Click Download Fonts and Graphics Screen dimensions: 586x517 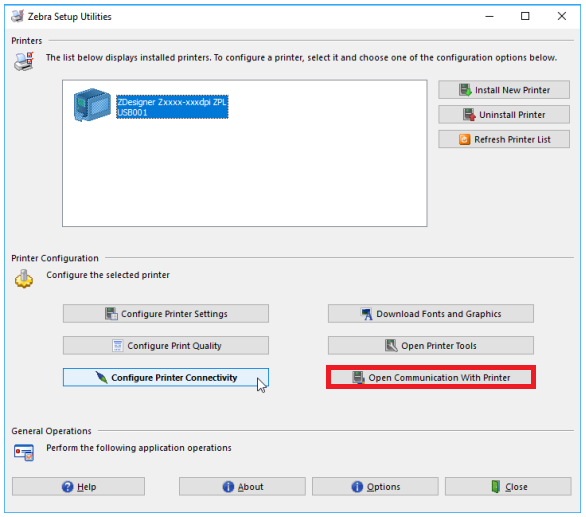[431, 314]
